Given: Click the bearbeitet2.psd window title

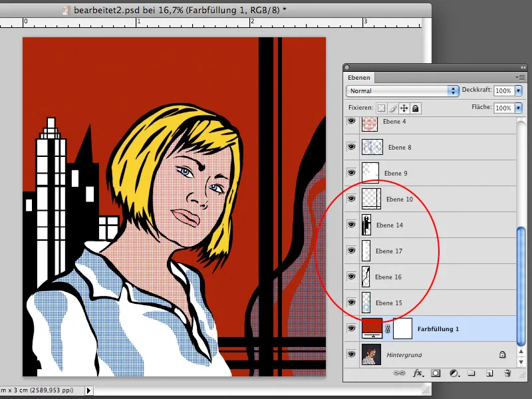Looking at the screenshot, I should [x=180, y=10].
